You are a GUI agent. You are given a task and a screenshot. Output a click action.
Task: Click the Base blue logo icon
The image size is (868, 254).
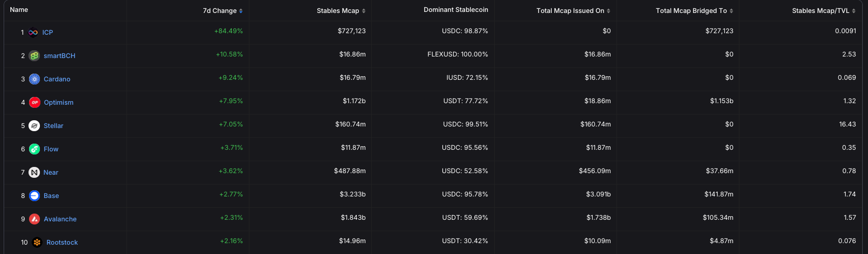34,195
